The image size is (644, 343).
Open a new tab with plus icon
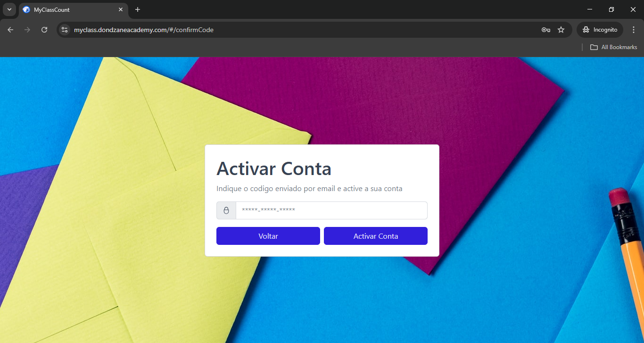[138, 9]
